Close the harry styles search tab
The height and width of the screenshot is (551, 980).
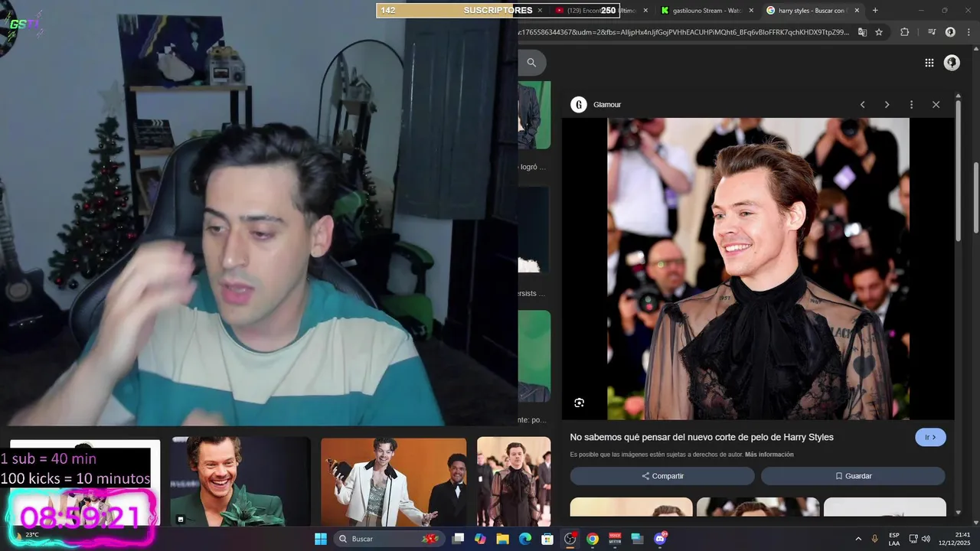(857, 10)
